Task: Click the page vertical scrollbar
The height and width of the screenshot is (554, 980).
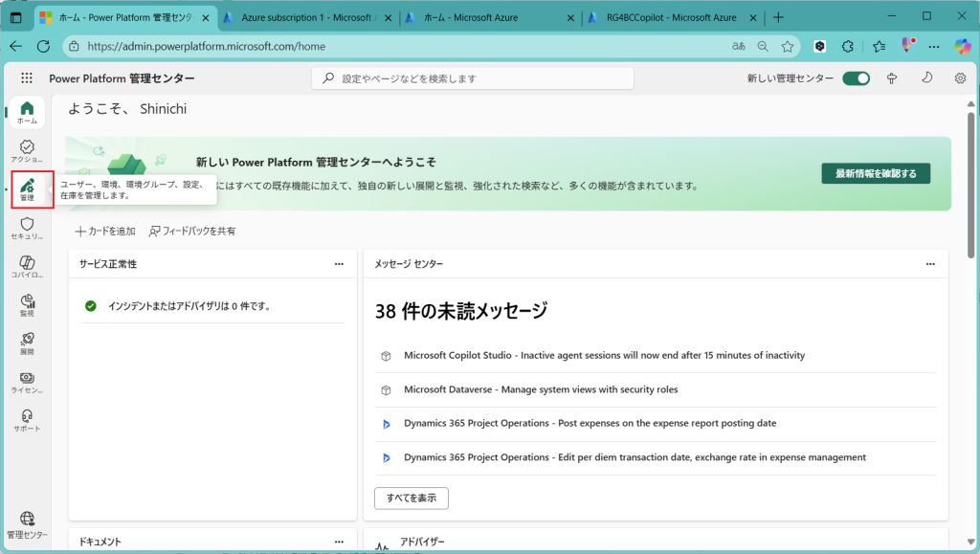Action: point(970,185)
